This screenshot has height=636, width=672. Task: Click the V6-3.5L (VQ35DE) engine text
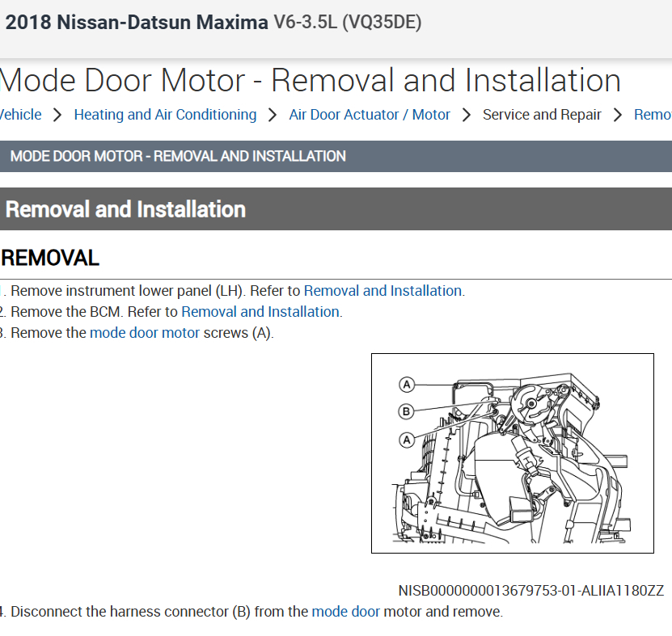[x=348, y=23]
